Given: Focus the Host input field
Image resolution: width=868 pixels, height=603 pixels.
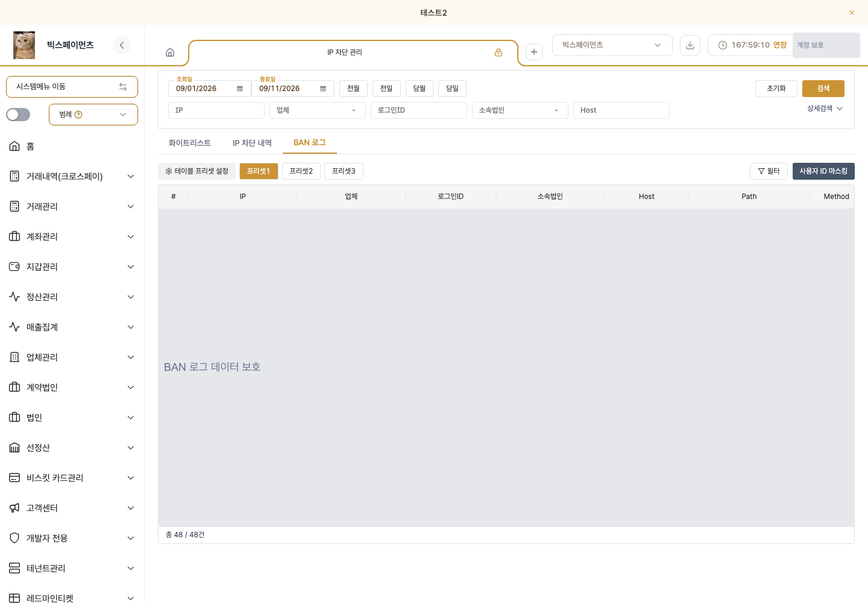Looking at the screenshot, I should (x=621, y=110).
